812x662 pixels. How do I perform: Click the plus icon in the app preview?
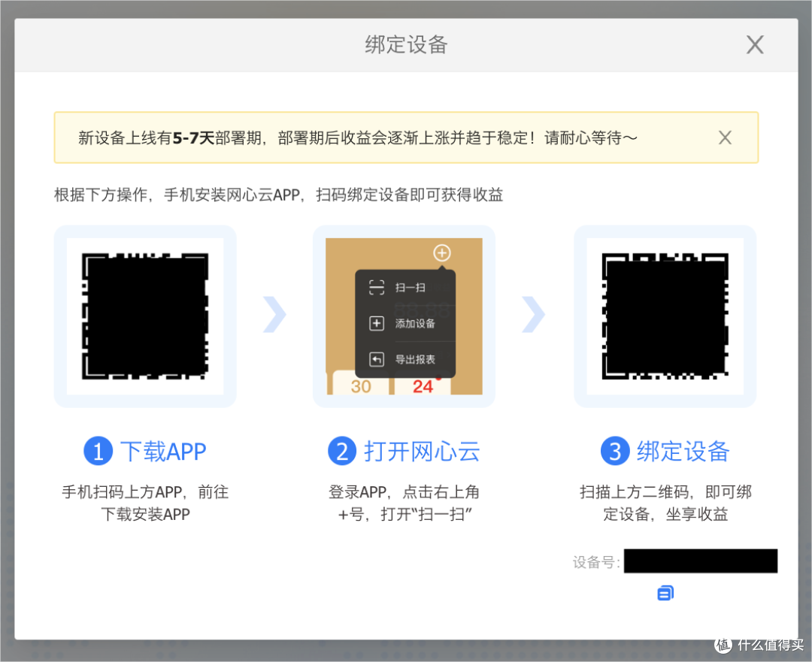click(442, 252)
